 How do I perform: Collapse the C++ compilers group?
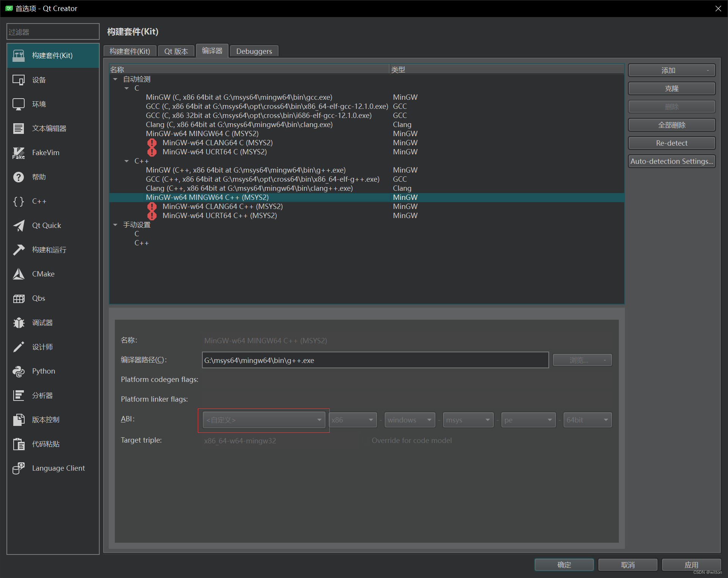[127, 161]
